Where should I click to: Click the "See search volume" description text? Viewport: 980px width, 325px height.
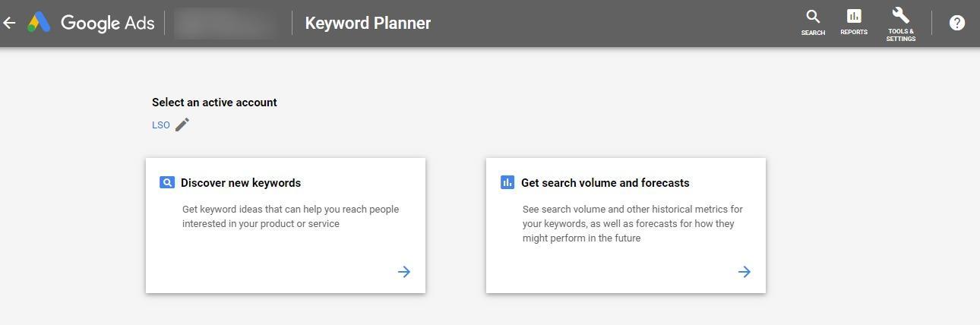click(x=632, y=223)
